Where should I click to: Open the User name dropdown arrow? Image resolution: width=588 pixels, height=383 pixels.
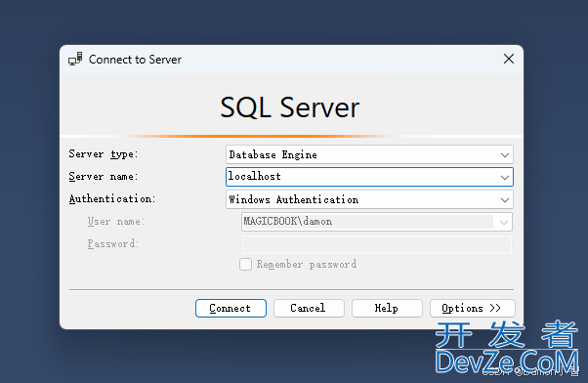pos(504,222)
